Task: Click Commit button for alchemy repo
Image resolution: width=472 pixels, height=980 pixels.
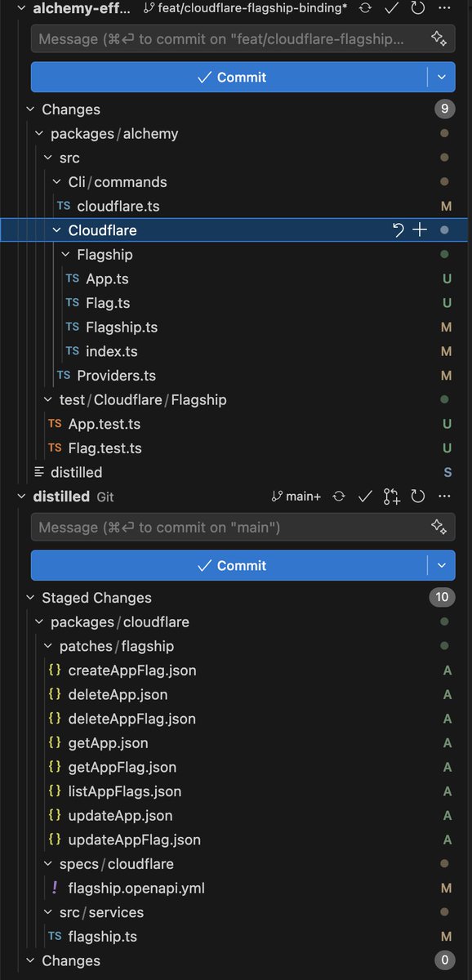Action: 230,77
